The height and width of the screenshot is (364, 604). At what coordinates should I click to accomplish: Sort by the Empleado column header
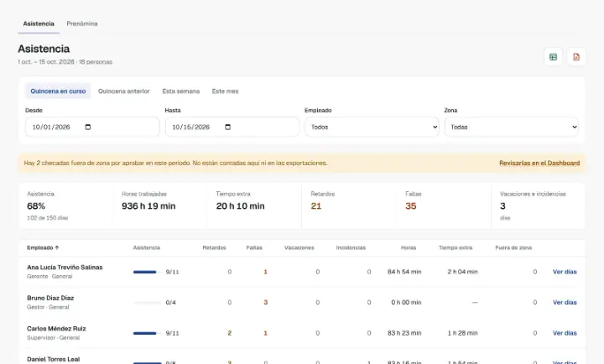coord(43,247)
